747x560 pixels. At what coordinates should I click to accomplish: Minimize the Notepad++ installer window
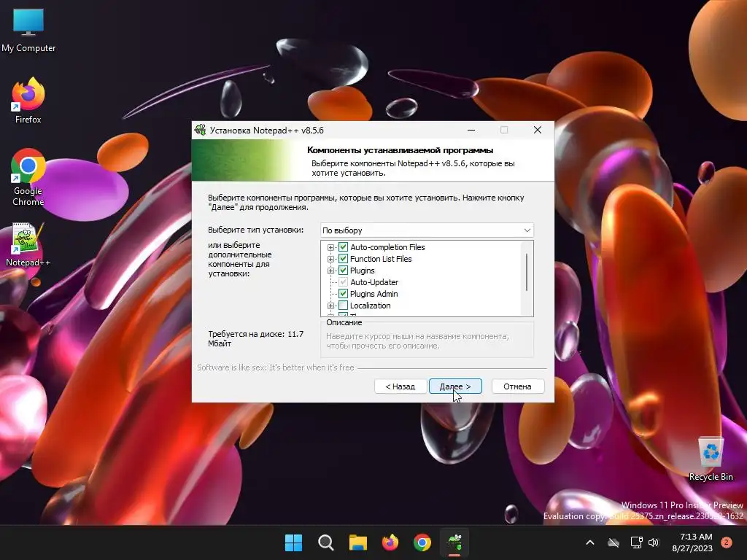coord(471,130)
